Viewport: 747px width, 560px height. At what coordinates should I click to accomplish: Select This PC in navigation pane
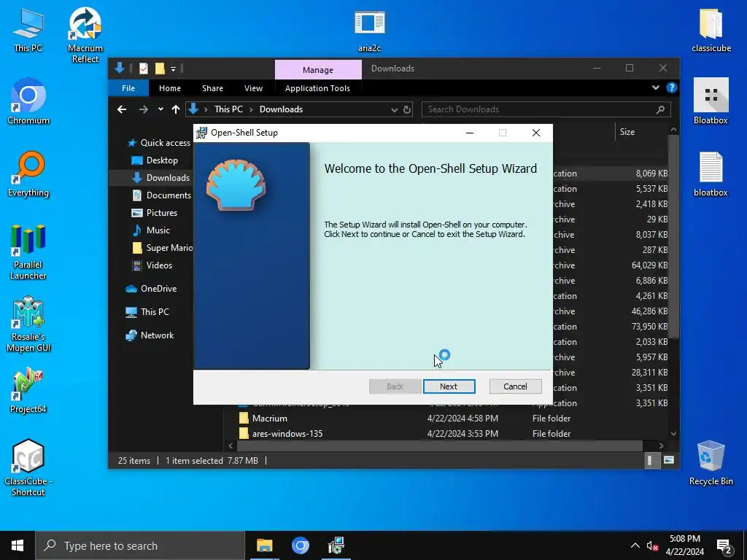[x=147, y=312]
